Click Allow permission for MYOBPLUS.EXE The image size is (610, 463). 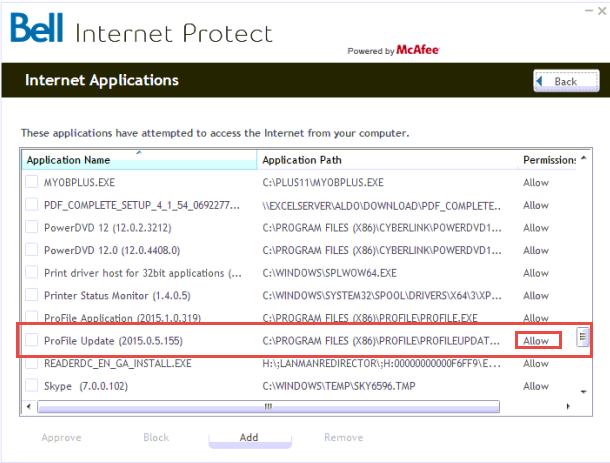click(x=536, y=182)
